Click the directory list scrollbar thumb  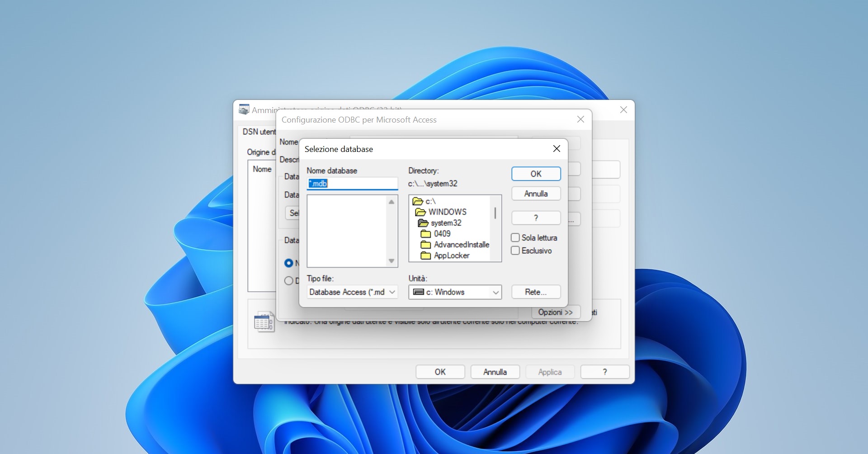(x=495, y=213)
